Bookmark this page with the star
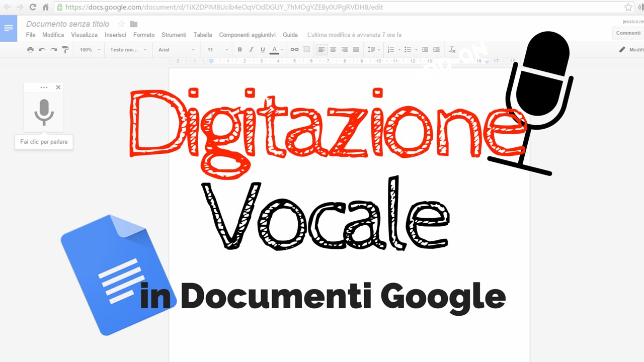Screen dimensions: 644x362 [x=628, y=7]
